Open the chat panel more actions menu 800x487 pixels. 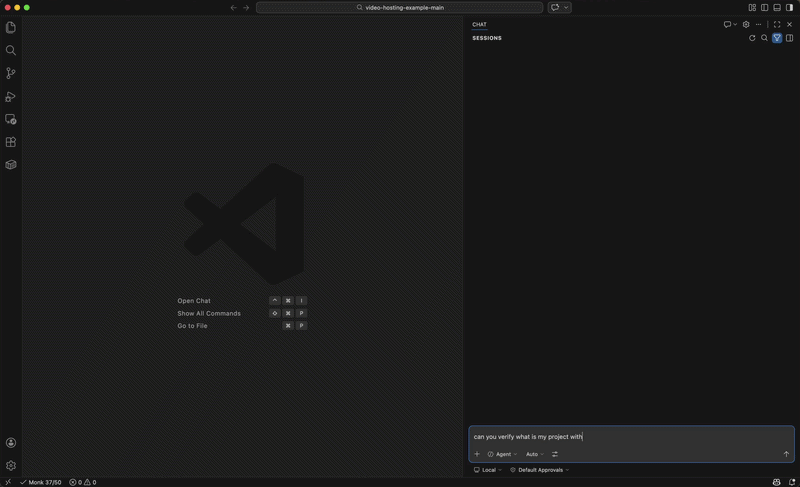758,24
